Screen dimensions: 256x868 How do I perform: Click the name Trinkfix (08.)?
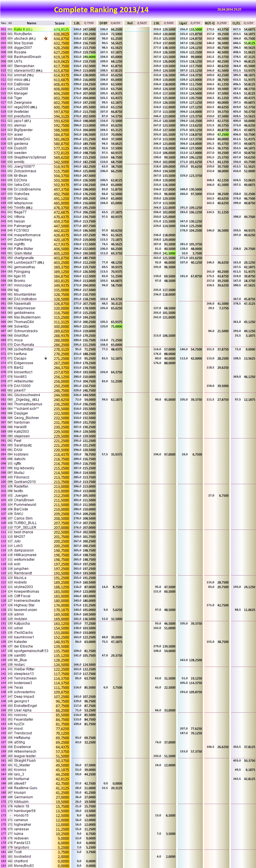(x=24, y=208)
